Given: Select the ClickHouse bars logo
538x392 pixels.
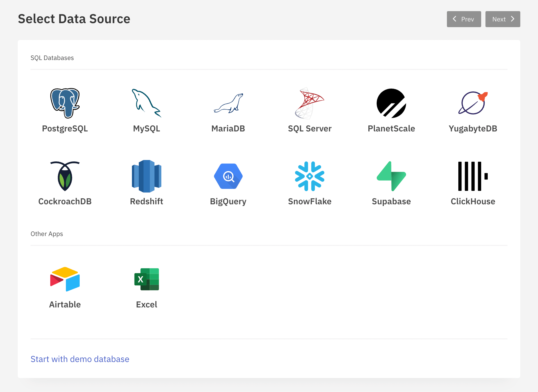Looking at the screenshot, I should 473,176.
